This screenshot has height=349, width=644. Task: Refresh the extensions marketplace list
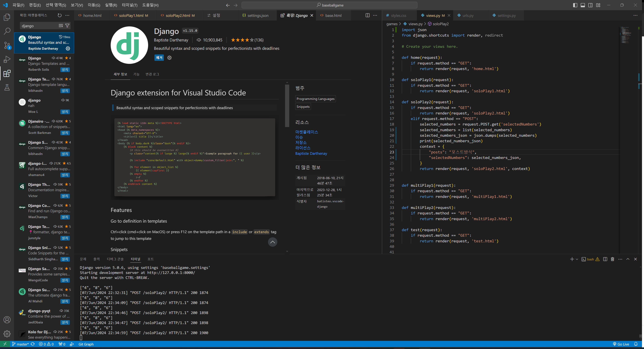point(60,15)
